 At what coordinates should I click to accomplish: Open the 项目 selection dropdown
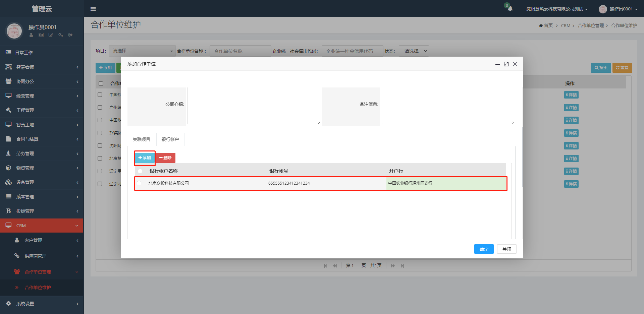142,51
